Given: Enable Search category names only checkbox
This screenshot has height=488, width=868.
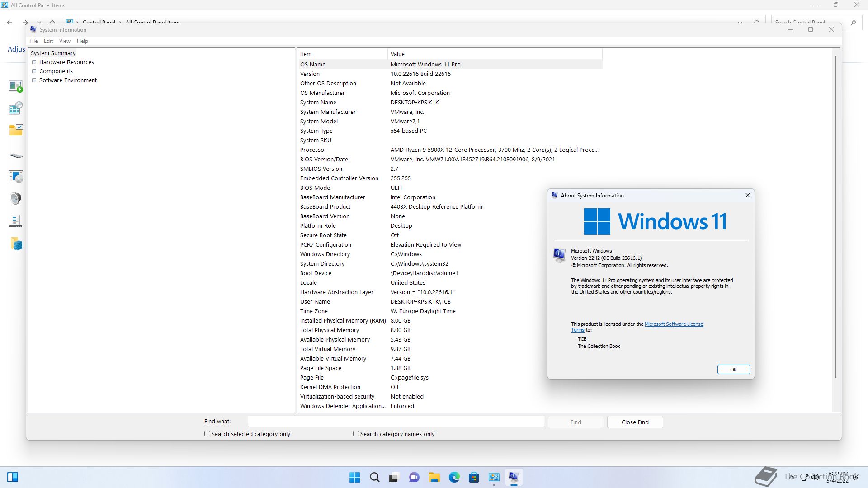Looking at the screenshot, I should (x=356, y=434).
